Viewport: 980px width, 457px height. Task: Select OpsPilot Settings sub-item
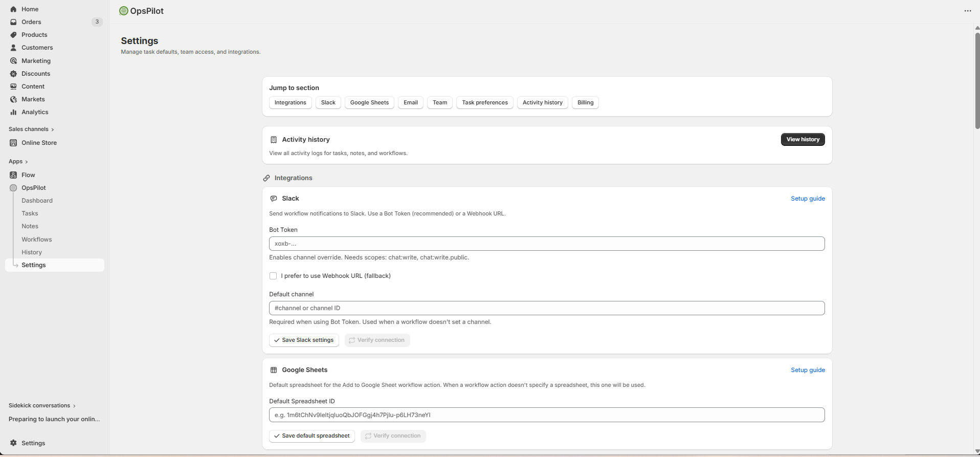click(x=55, y=265)
